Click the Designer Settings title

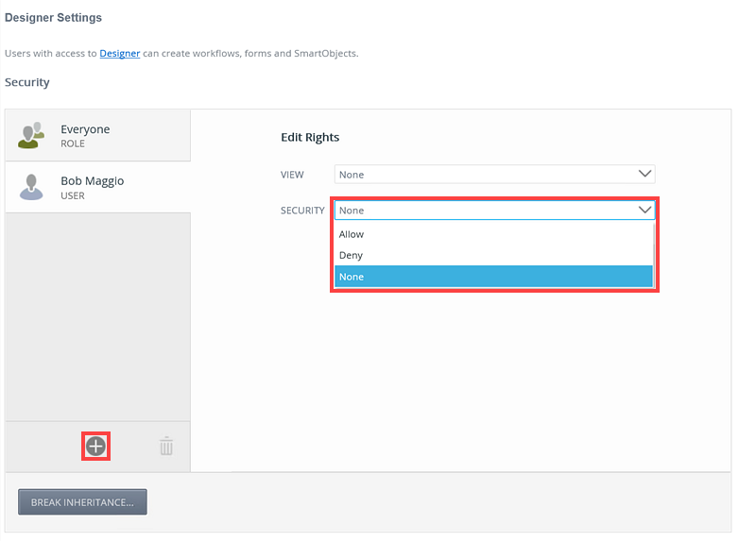point(53,18)
